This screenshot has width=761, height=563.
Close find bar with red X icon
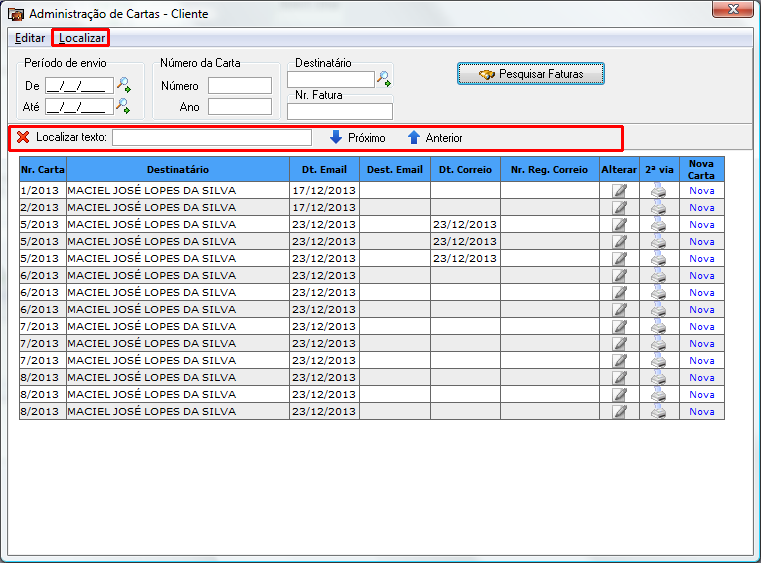tap(23, 137)
